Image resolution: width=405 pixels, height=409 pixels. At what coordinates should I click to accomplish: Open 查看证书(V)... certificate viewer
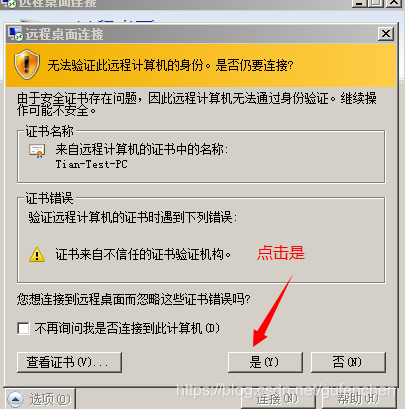pos(69,362)
